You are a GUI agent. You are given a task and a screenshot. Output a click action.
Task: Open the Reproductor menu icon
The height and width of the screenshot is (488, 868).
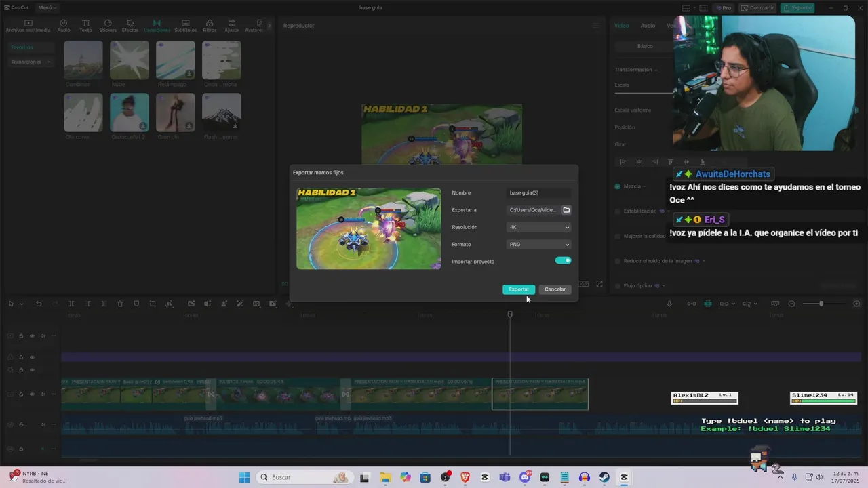[596, 26]
